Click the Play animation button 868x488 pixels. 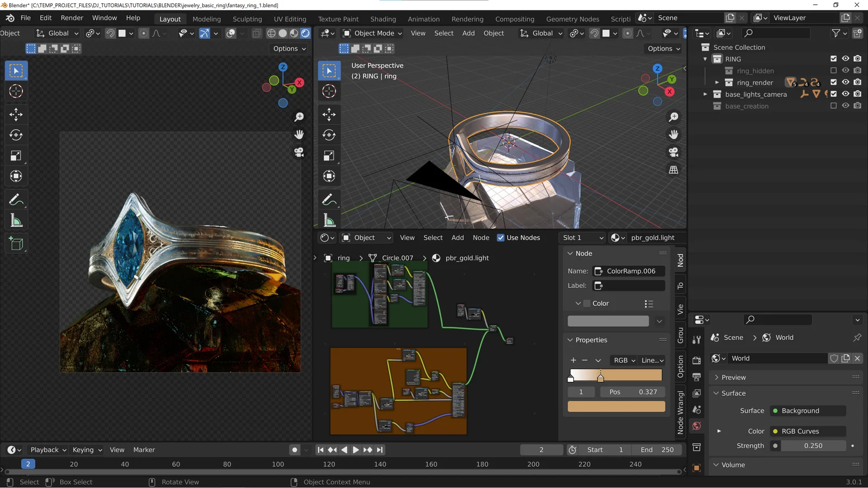coord(356,450)
